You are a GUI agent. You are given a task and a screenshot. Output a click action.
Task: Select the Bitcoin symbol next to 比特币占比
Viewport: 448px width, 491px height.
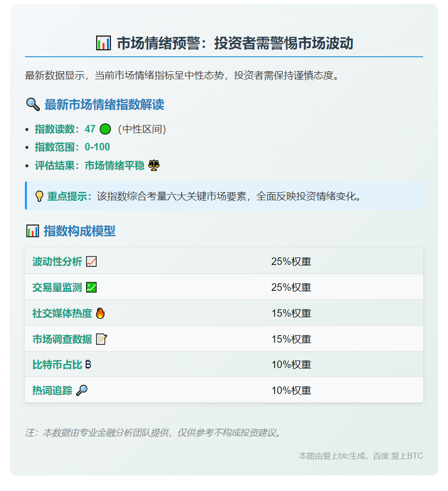(88, 365)
